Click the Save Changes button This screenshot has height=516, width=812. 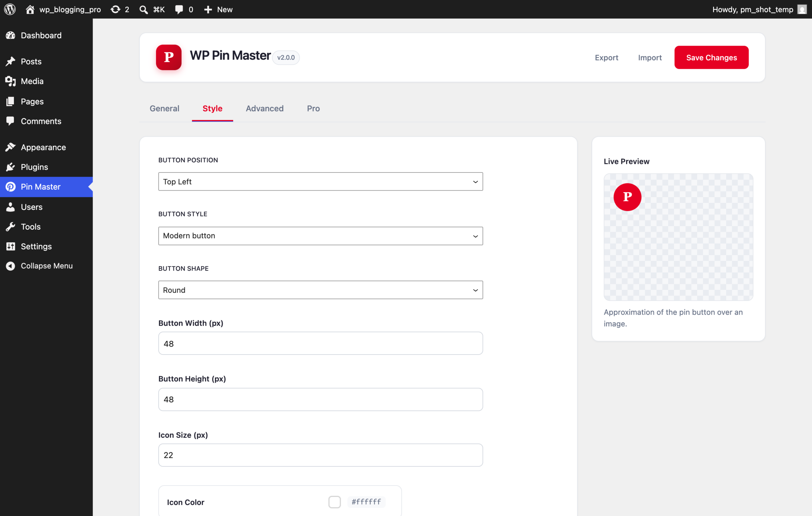[x=711, y=57]
